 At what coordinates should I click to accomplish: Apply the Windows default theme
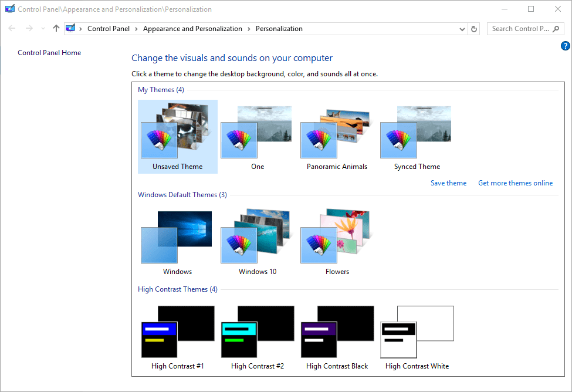pyautogui.click(x=178, y=242)
